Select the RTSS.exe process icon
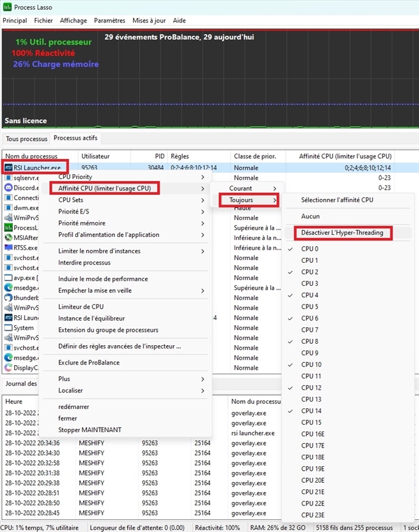 coord(9,247)
